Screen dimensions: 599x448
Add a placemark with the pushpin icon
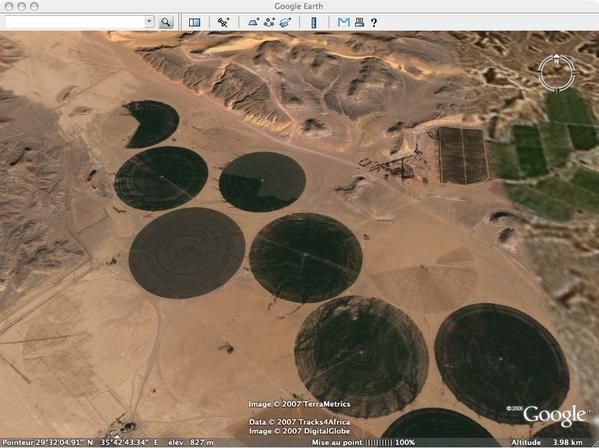point(223,22)
